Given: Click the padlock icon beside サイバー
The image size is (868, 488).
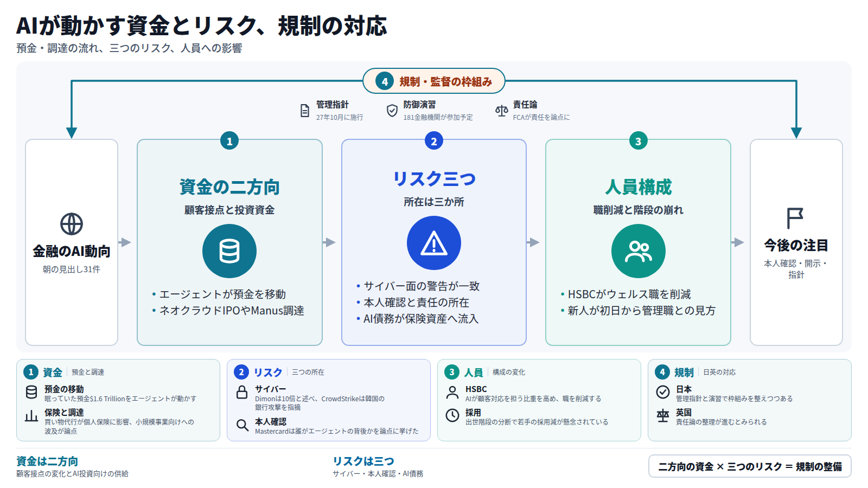Looking at the screenshot, I should tap(242, 392).
